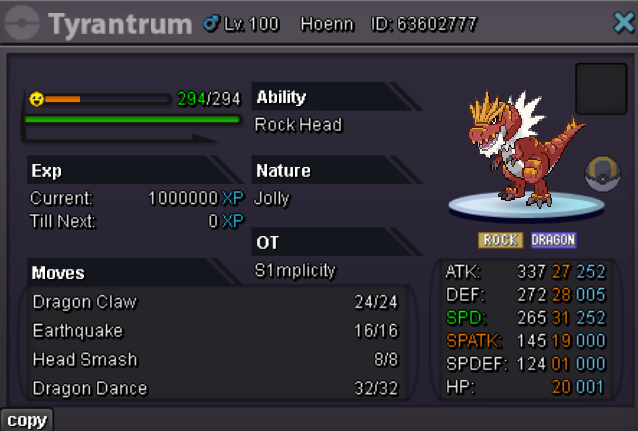638x431 pixels.
Task: Close the Tyrantrum summary window
Action: pyautogui.click(x=624, y=22)
